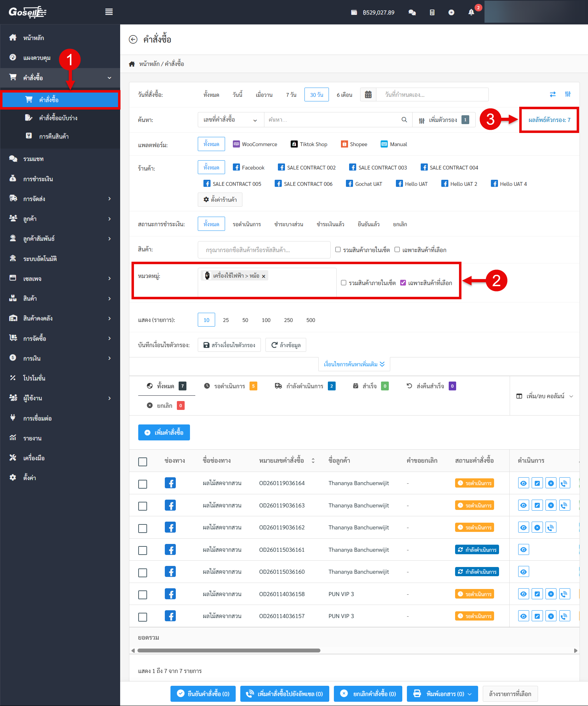Screen dimensions: 588x706
Task: Click the calendar date picker icon
Action: (368, 95)
